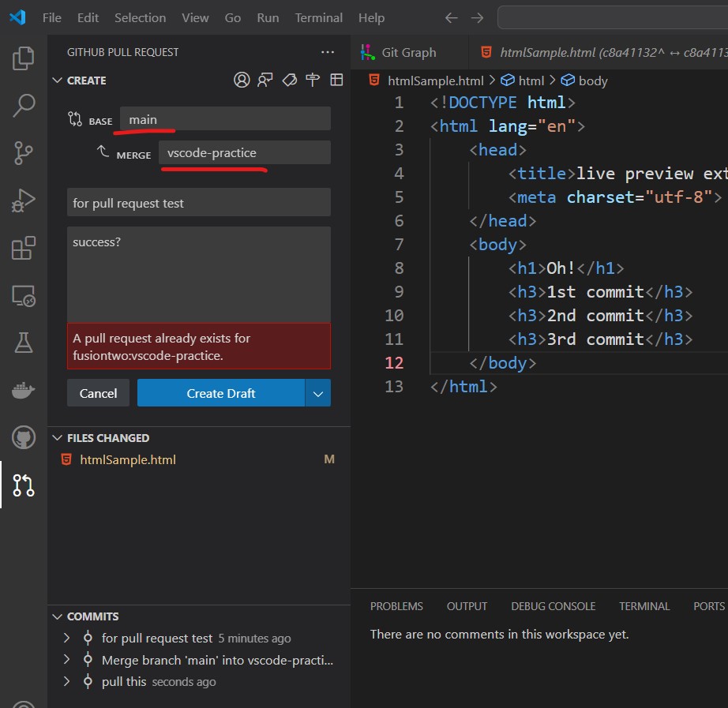Add assignees using the person icon

tap(242, 80)
